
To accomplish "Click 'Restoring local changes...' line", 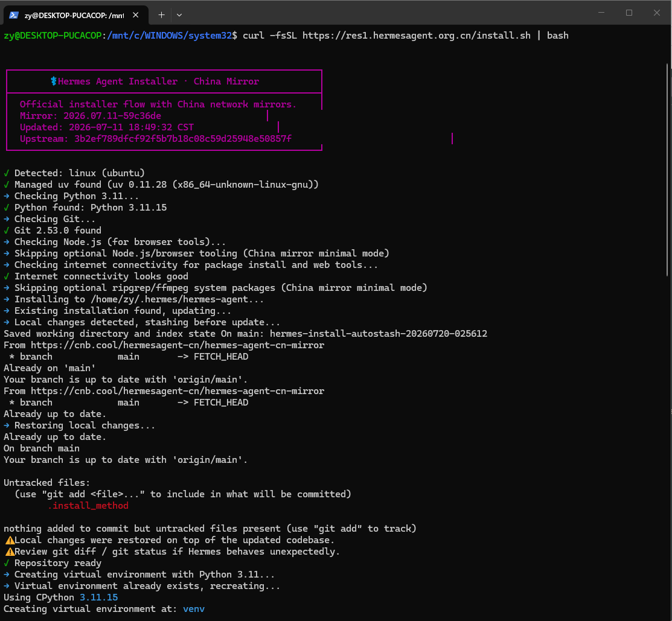I will coord(79,425).
